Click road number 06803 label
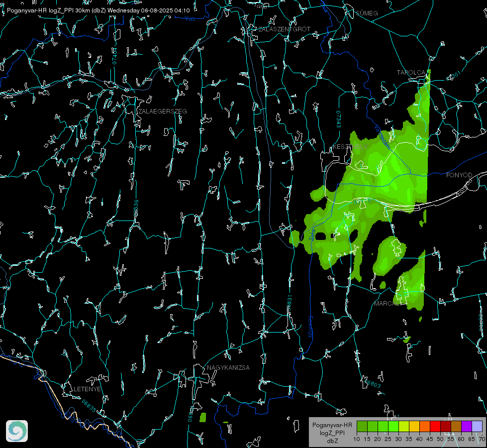 pos(373,383)
